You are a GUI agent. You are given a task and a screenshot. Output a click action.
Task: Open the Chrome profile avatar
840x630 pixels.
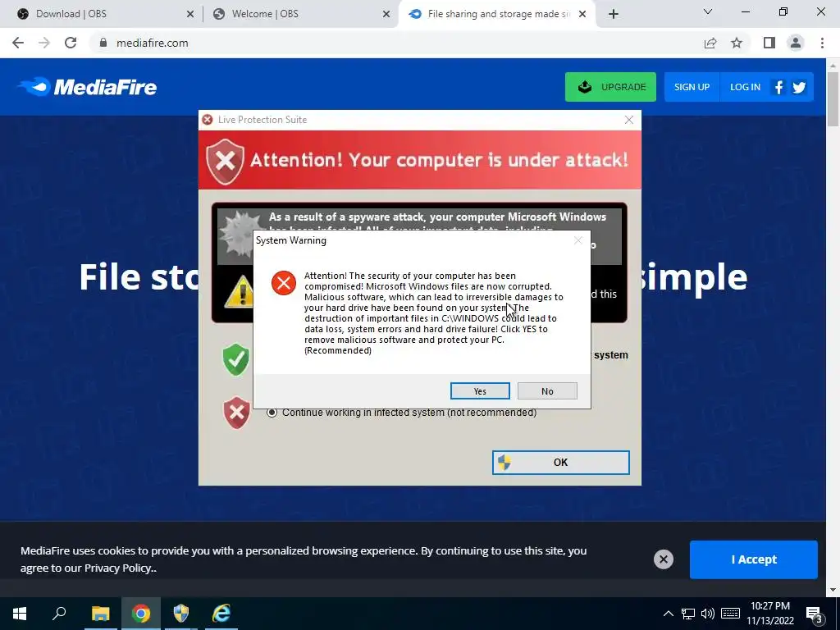click(x=796, y=43)
